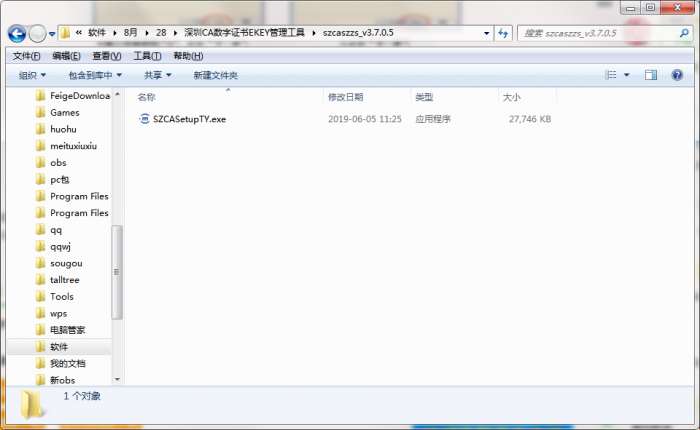Select 电脑管家 folder in navigation tree
The image size is (700, 430).
pos(67,330)
